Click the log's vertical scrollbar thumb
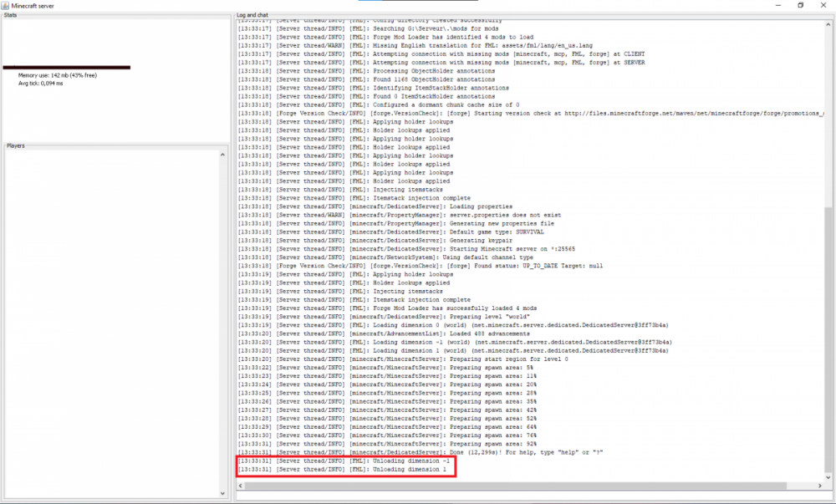836x504 pixels. click(x=828, y=339)
